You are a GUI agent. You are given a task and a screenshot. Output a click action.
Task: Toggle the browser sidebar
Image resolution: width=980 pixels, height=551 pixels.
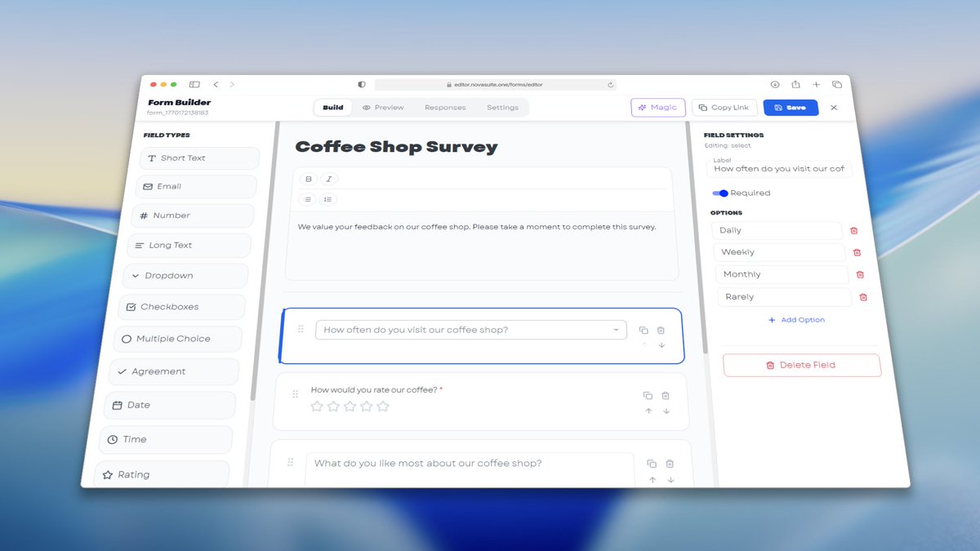pos(194,84)
